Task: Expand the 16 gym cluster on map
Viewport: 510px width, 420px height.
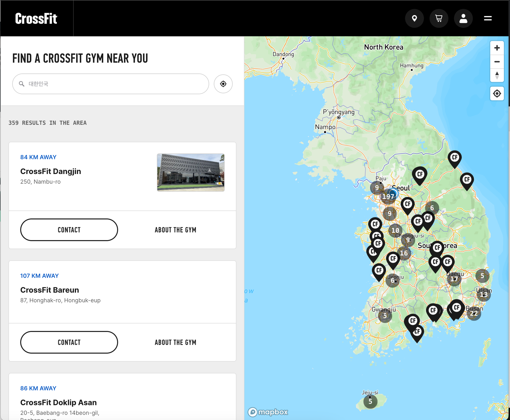Action: 404,253
